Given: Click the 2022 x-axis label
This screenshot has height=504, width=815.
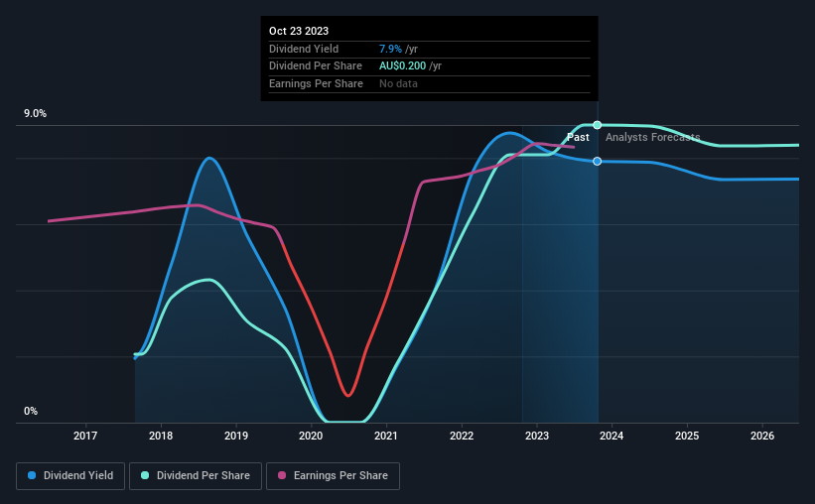Looking at the screenshot, I should pos(462,436).
